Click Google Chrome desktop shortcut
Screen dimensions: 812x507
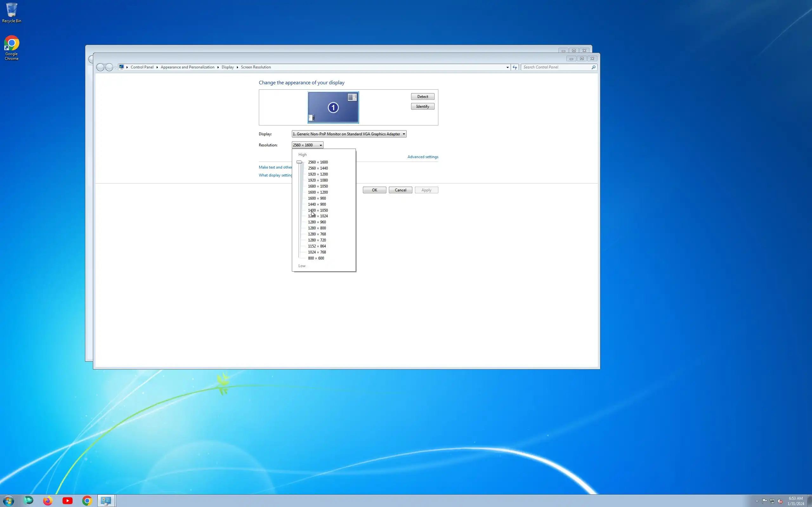pyautogui.click(x=11, y=47)
